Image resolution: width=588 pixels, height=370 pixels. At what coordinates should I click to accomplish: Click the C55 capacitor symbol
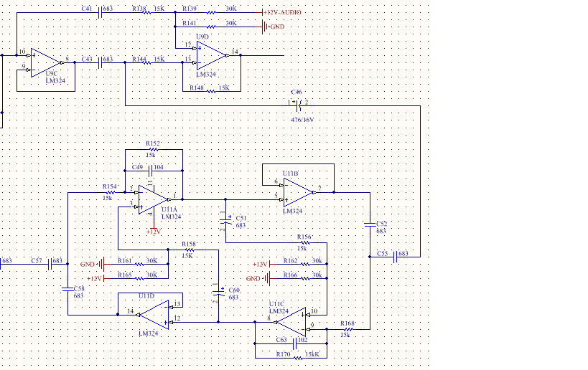396,257
